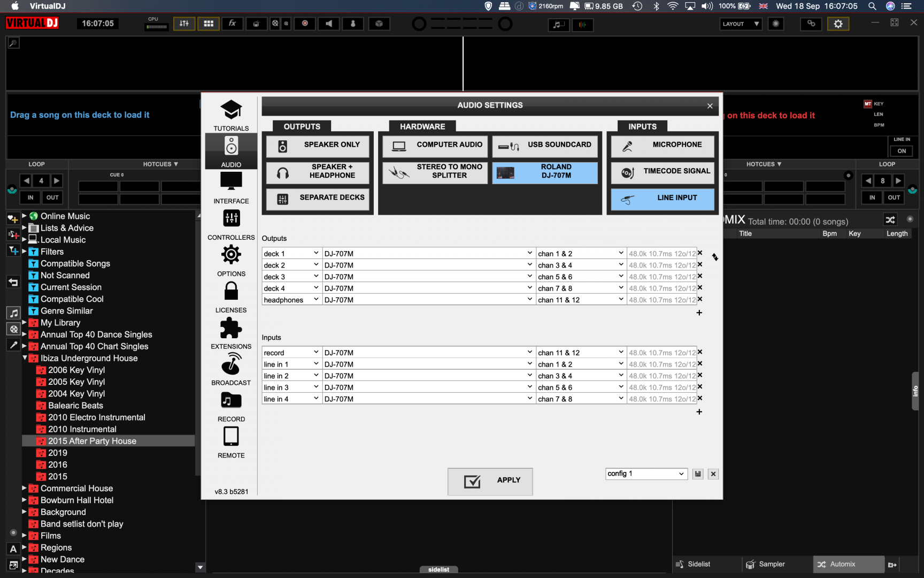This screenshot has width=924, height=578.
Task: Select the Computer Audio hardware option
Action: (435, 146)
